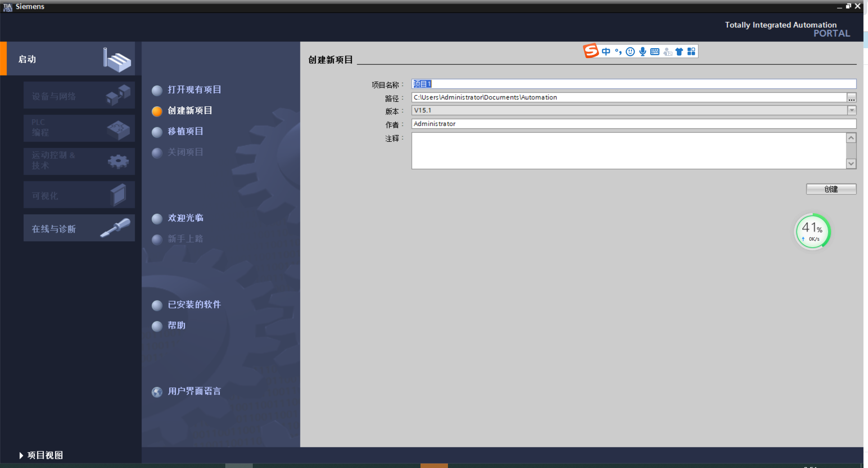The image size is (868, 468).
Task: Click the 在线与诊断 screwdriver icon
Action: [116, 227]
